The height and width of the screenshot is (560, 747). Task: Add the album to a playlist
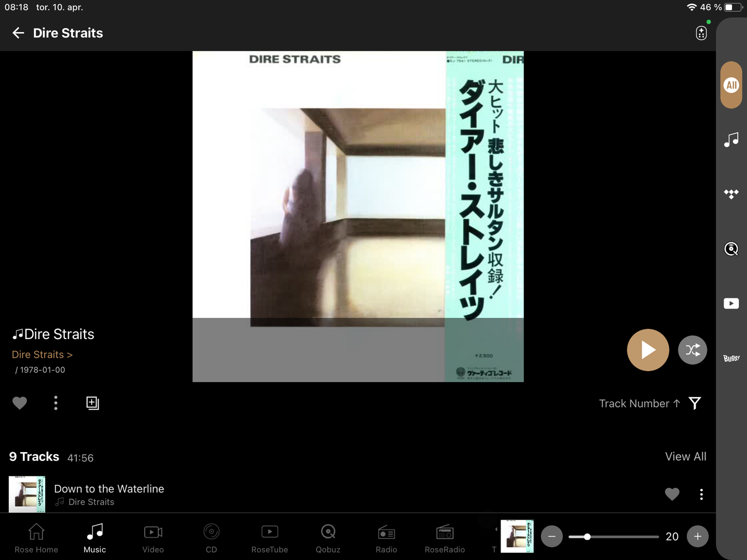click(x=92, y=403)
